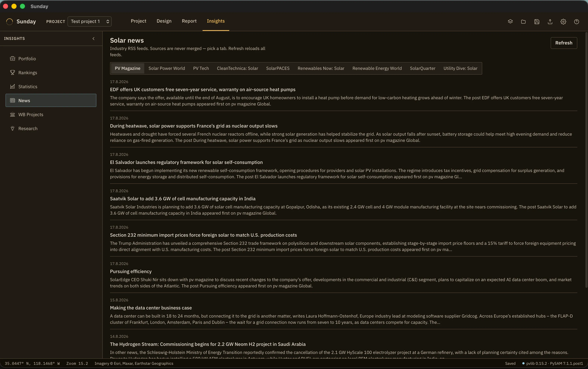Click the Statistics chart icon
Image resolution: width=588 pixels, height=369 pixels.
coord(13,86)
